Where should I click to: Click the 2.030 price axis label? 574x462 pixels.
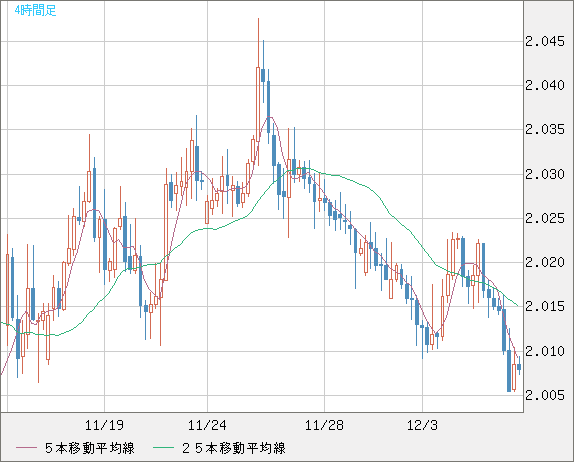[545, 174]
